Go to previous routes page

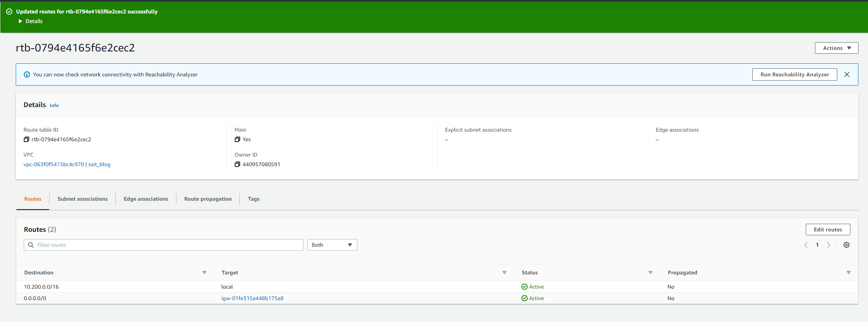[x=806, y=245]
